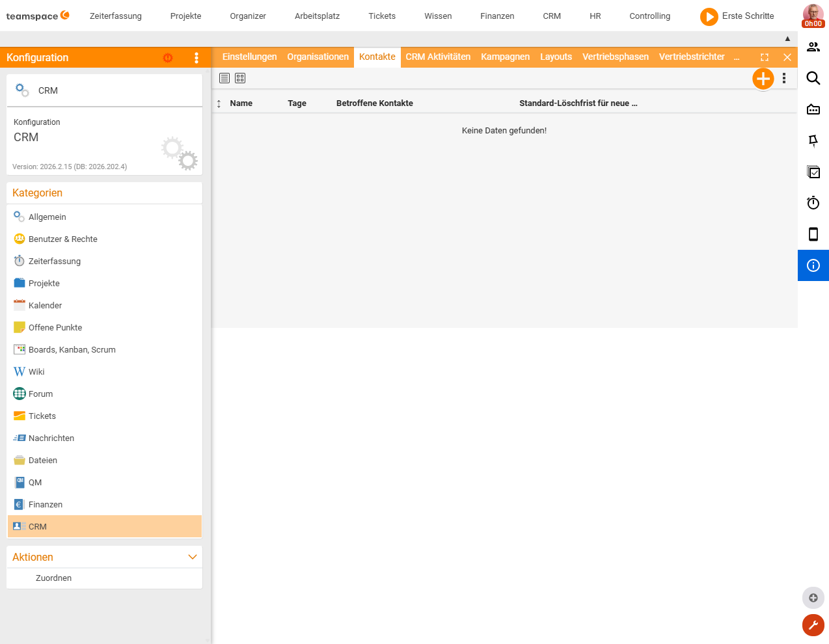Open the chat messages sidebar icon
Viewport: 829px width, 644px height.
[x=813, y=109]
